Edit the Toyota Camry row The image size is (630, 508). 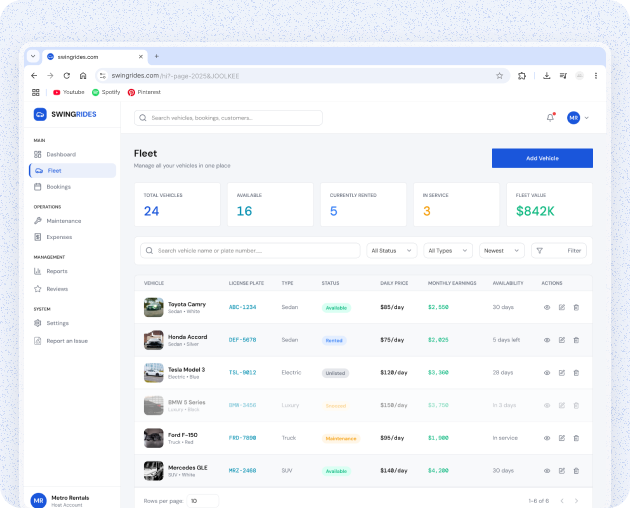(562, 307)
